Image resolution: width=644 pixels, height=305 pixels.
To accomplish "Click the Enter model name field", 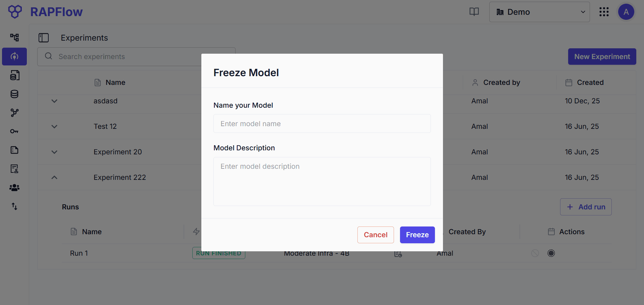I will pyautogui.click(x=321, y=123).
